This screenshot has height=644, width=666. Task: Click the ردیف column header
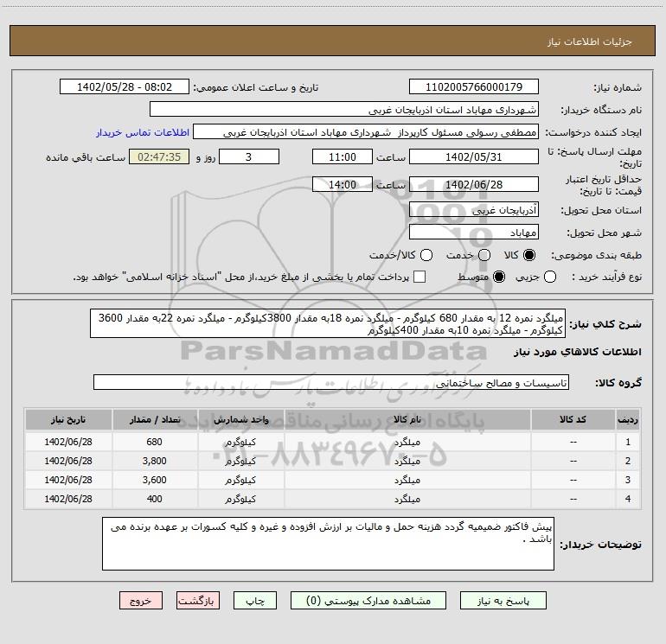point(628,419)
